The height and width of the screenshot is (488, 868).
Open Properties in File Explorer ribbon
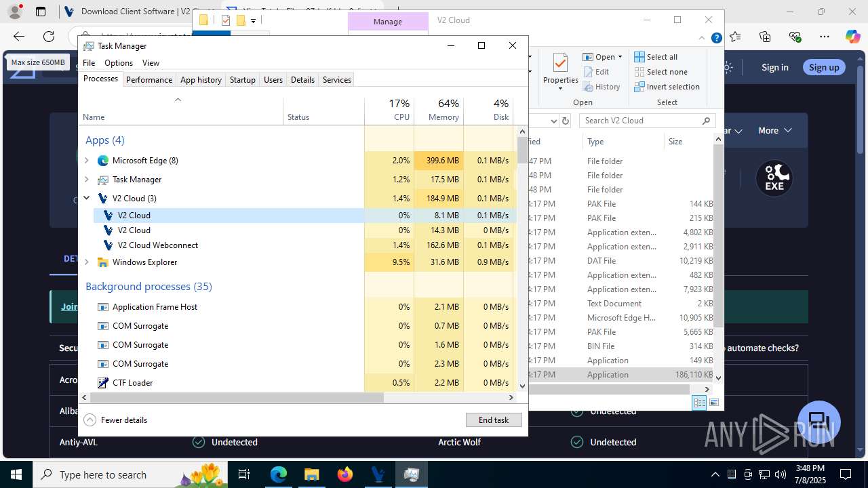click(560, 71)
